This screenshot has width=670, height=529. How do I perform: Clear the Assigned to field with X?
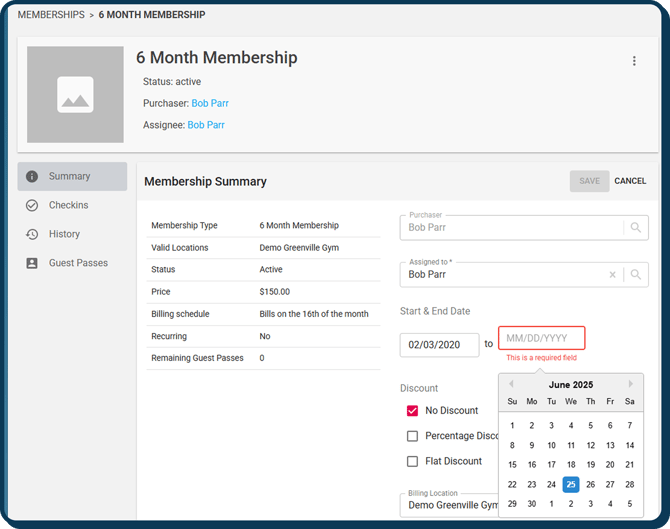click(x=613, y=275)
